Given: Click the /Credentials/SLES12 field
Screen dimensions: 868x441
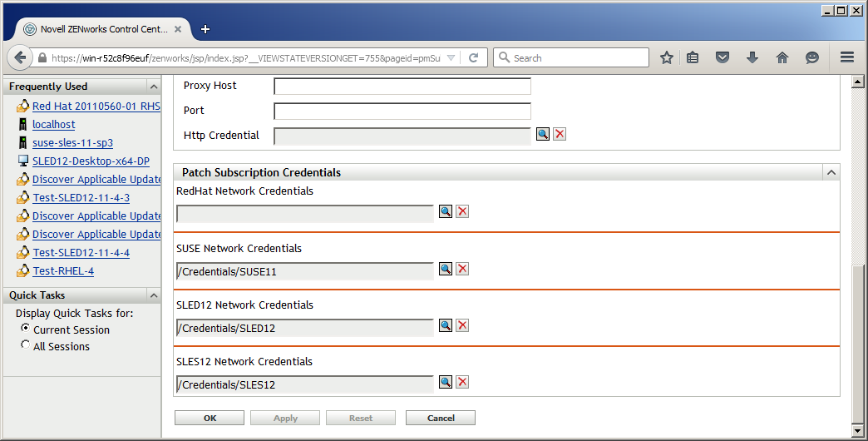Looking at the screenshot, I should 305,384.
